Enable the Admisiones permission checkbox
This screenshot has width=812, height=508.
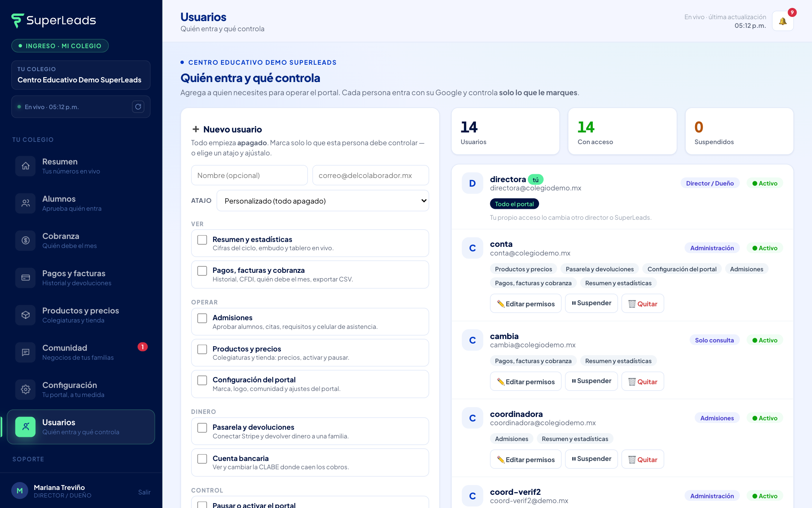[202, 318]
